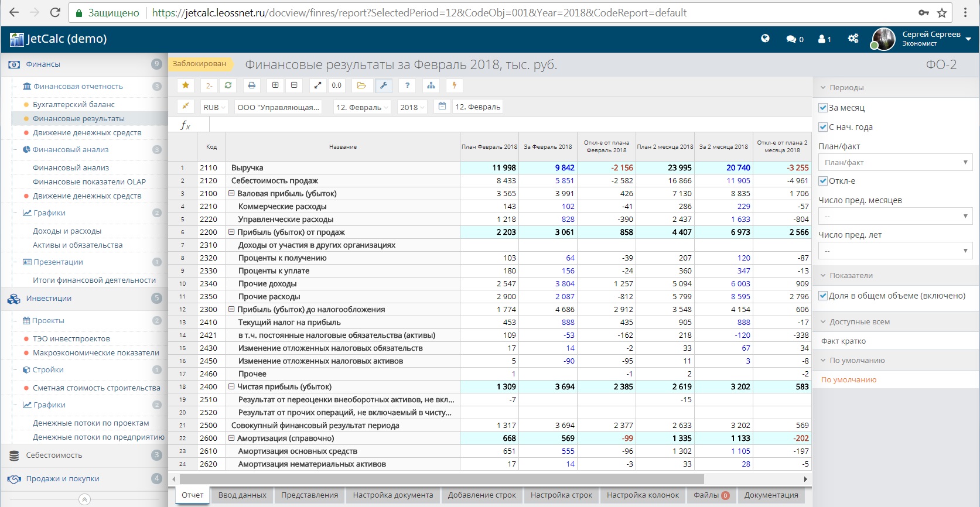Refresh the report with green arrows icon
This screenshot has height=507, width=980.
(x=228, y=85)
